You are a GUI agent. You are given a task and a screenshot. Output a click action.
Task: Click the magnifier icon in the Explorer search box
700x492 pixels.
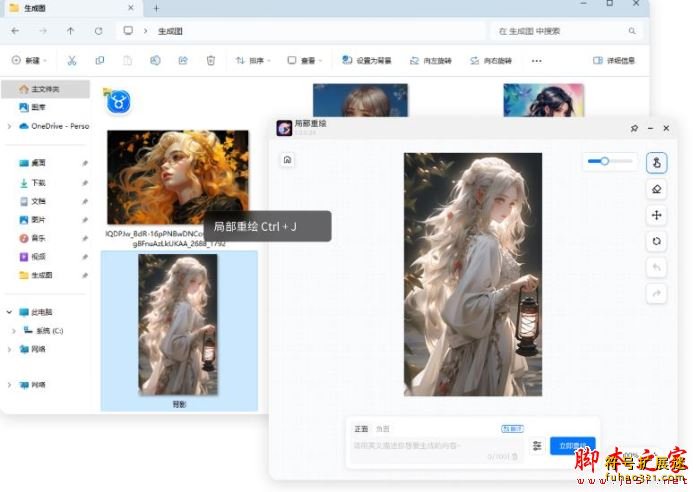click(632, 31)
